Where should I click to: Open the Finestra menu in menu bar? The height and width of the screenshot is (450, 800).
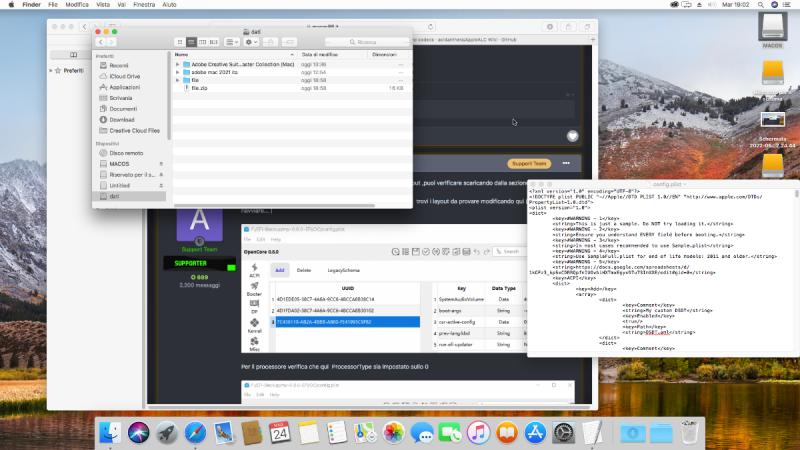click(147, 5)
